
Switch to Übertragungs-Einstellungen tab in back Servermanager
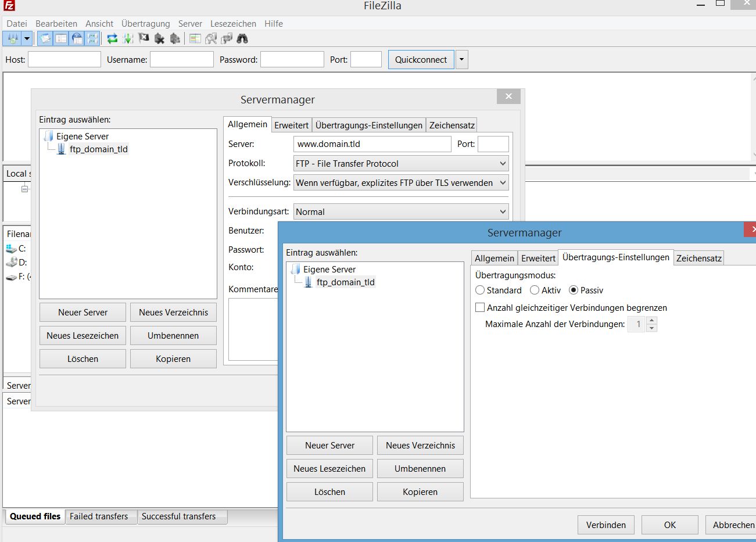[369, 125]
